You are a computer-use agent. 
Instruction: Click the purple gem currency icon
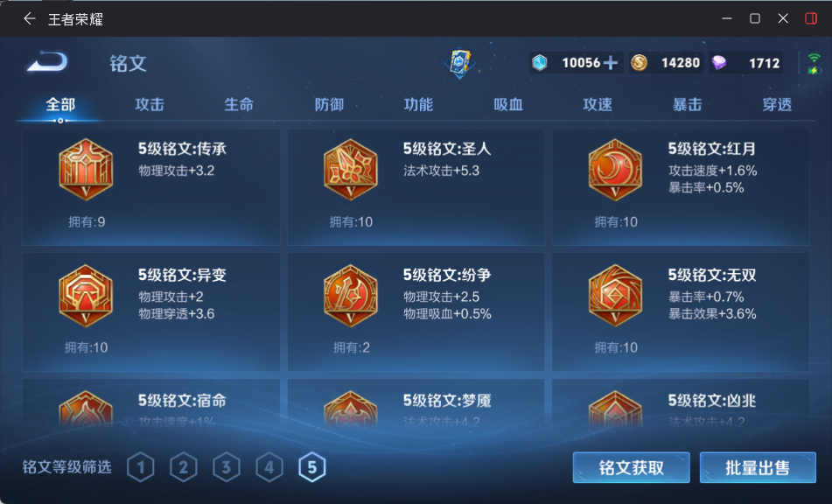719,63
